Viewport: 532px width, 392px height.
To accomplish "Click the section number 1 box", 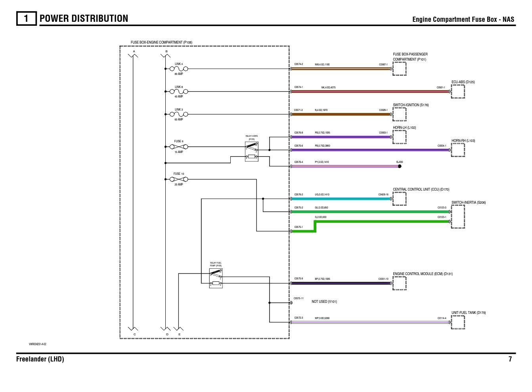I will coord(26,19).
